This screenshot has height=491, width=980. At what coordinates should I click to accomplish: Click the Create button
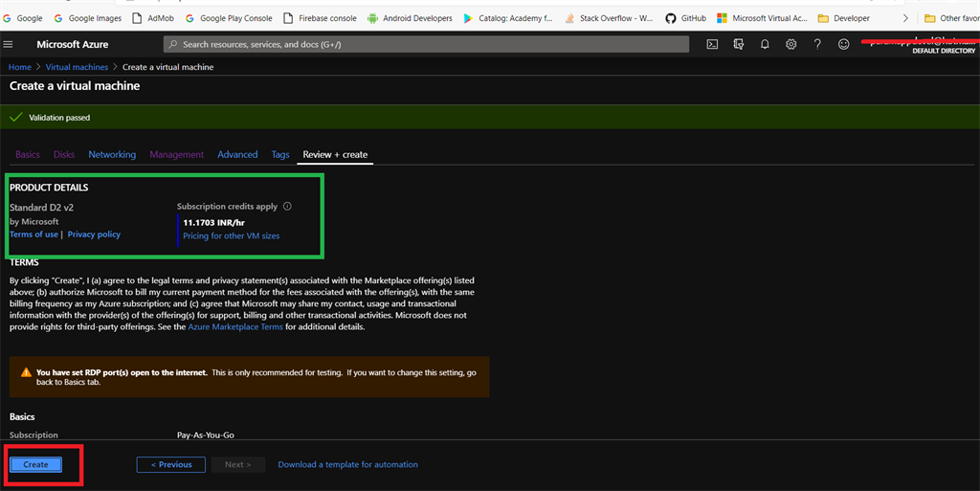pos(35,464)
